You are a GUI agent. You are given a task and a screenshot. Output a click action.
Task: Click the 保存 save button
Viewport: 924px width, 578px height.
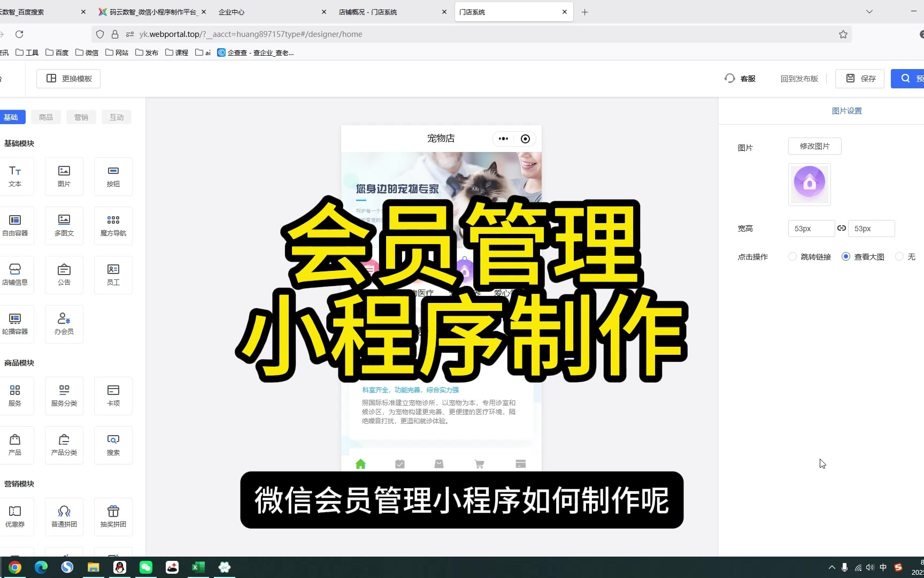860,79
